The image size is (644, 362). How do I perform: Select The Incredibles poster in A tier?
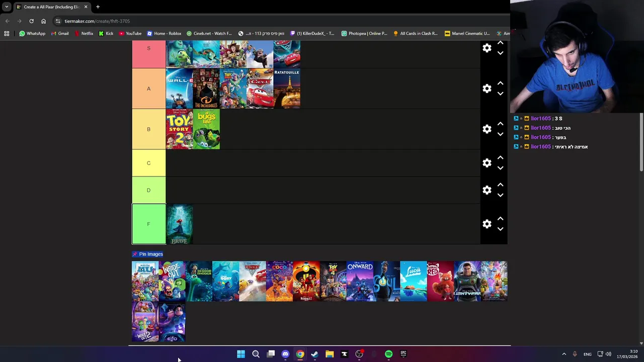pyautogui.click(x=206, y=88)
